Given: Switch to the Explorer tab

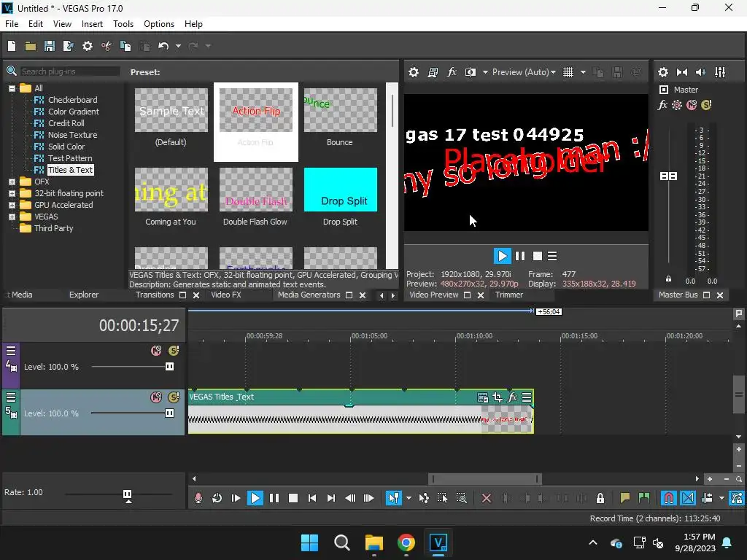Looking at the screenshot, I should [84, 295].
